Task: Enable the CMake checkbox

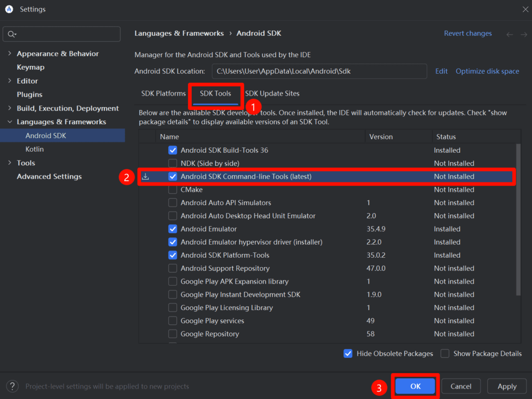Action: tap(173, 190)
